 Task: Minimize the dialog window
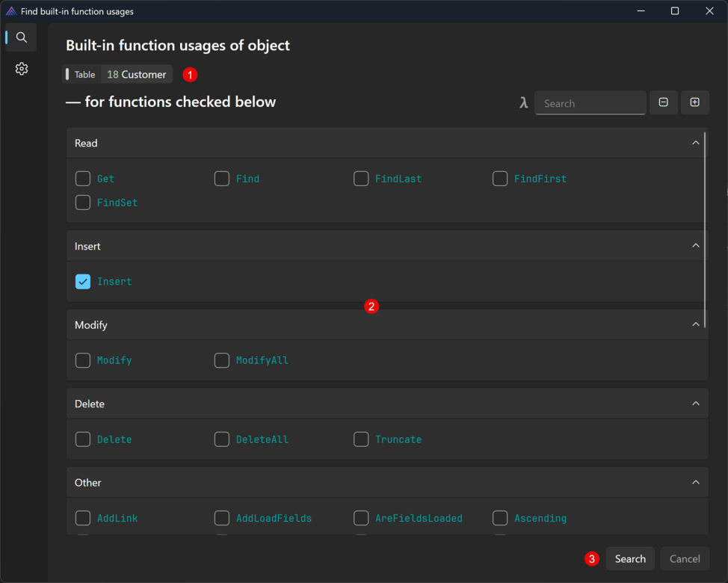(x=641, y=11)
